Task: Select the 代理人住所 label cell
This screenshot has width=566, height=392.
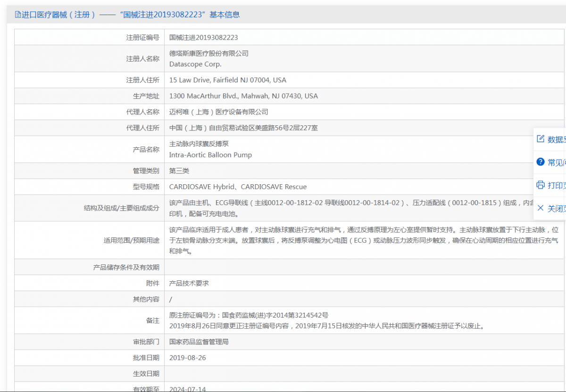Action: point(89,128)
